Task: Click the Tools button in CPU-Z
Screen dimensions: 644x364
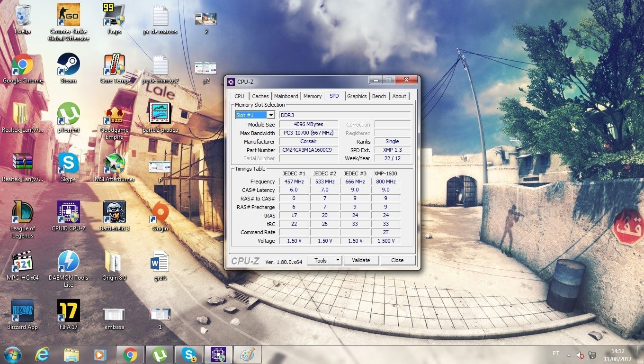Action: [x=321, y=260]
